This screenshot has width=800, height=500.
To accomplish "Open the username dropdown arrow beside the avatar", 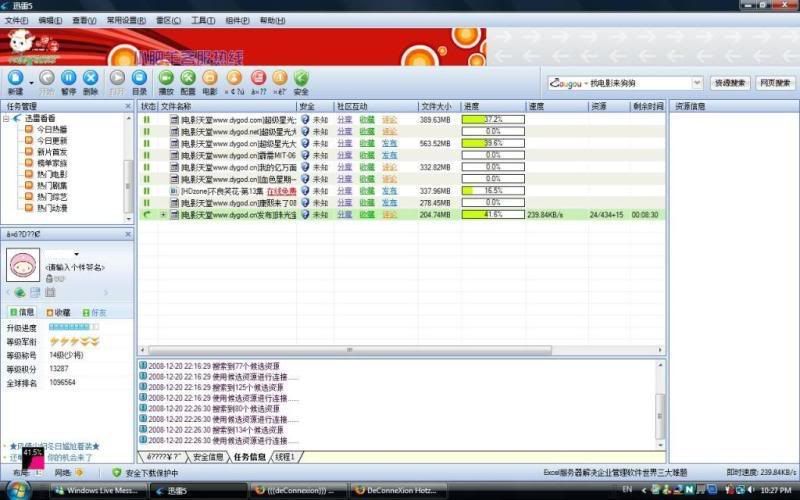I will [77, 254].
